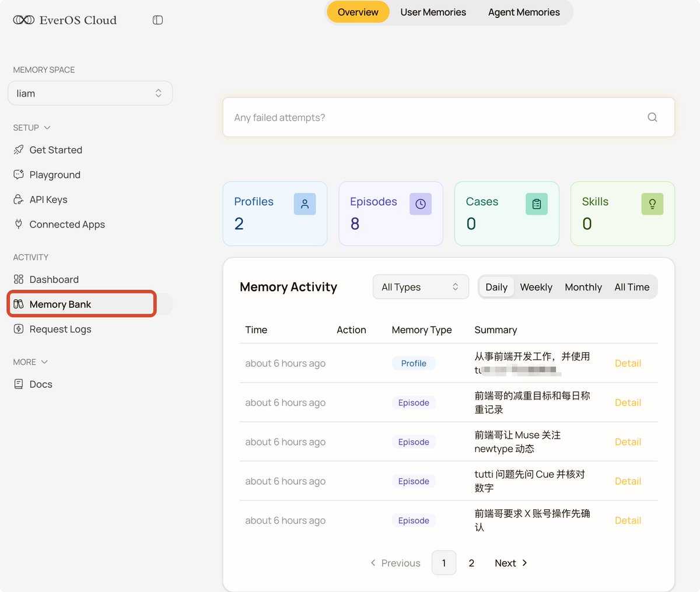
Task: Switch activity range to All Time
Action: point(632,287)
